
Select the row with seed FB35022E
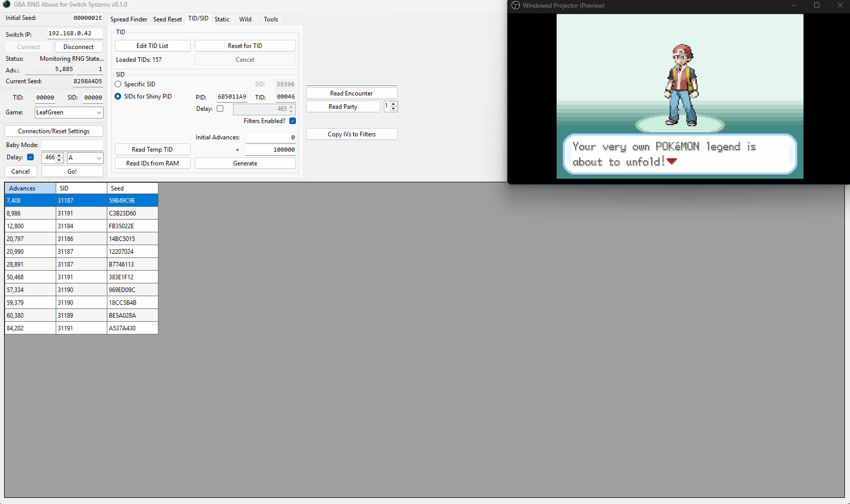click(x=81, y=226)
